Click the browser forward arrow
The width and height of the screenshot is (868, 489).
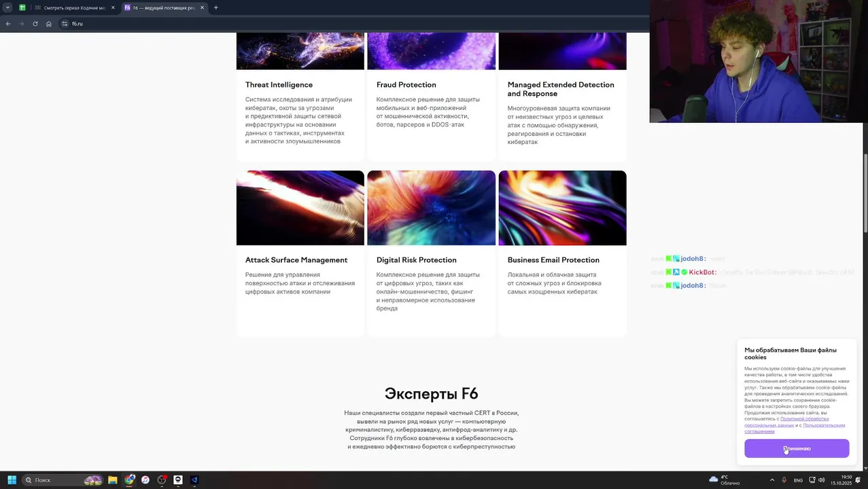pos(22,24)
